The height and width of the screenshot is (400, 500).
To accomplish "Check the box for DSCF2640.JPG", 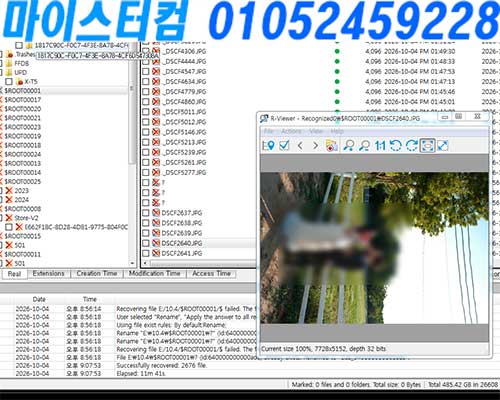I will 146,243.
